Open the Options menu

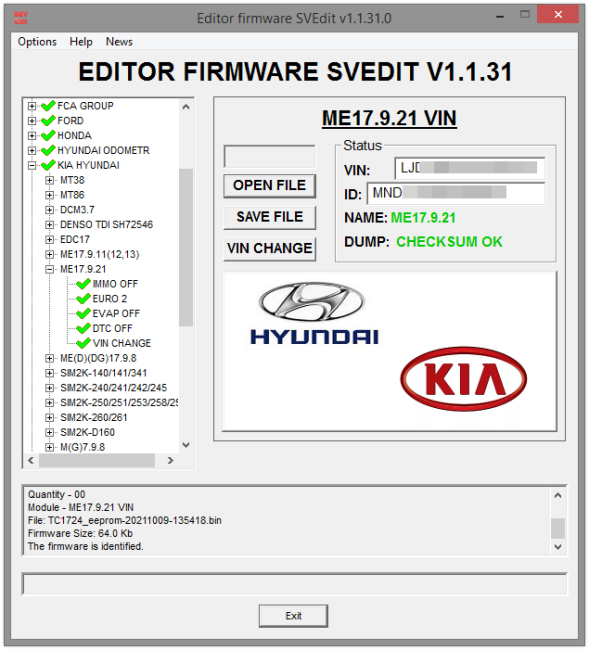37,41
